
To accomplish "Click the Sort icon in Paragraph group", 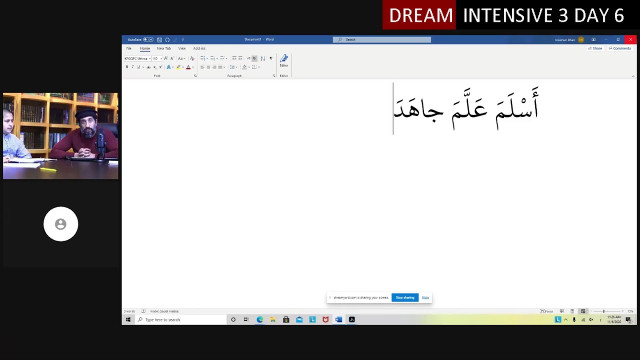I will (263, 58).
